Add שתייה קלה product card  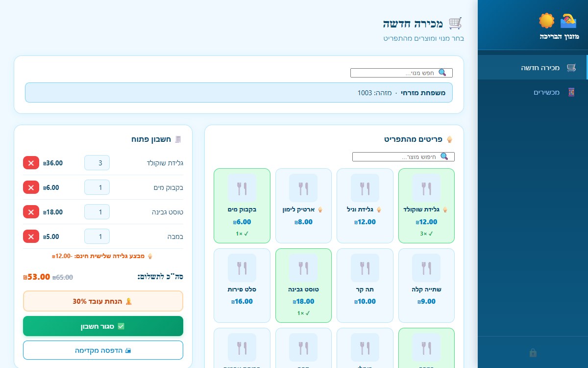pos(426,286)
